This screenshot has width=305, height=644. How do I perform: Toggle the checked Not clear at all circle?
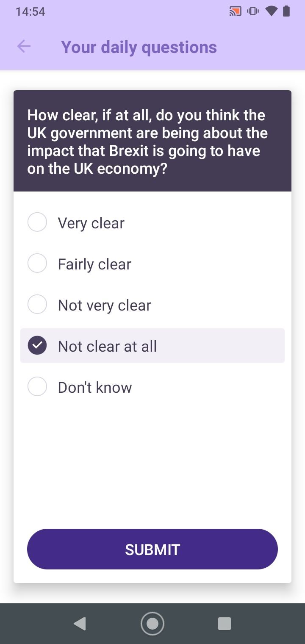click(37, 346)
